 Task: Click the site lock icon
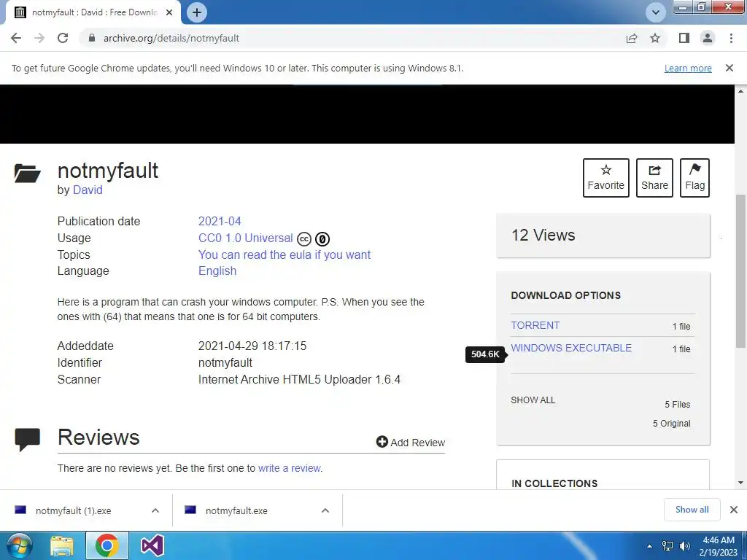click(x=92, y=38)
